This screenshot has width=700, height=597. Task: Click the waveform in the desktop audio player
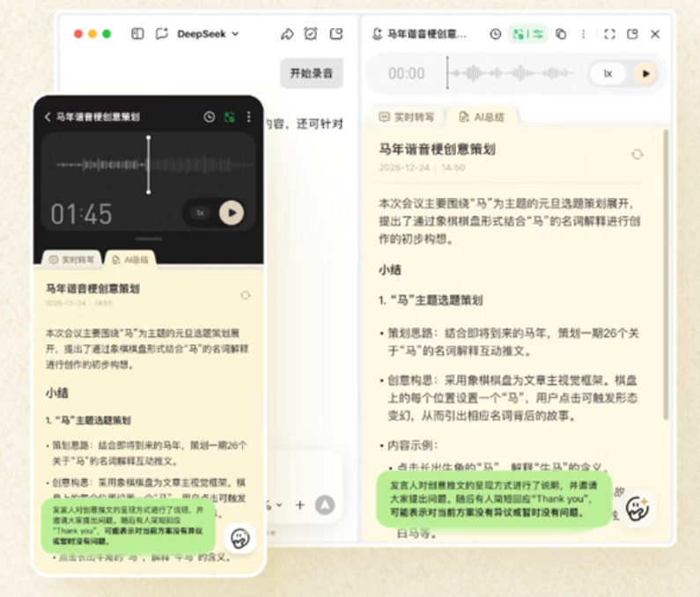[510, 73]
